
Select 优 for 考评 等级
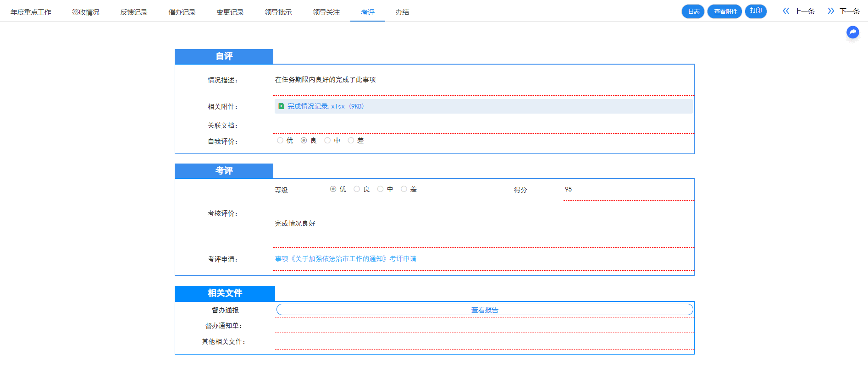(333, 189)
